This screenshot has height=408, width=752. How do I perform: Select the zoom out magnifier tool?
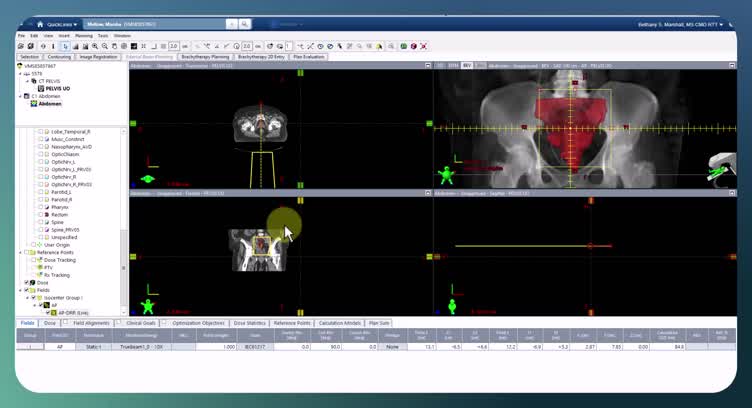pyautogui.click(x=105, y=47)
